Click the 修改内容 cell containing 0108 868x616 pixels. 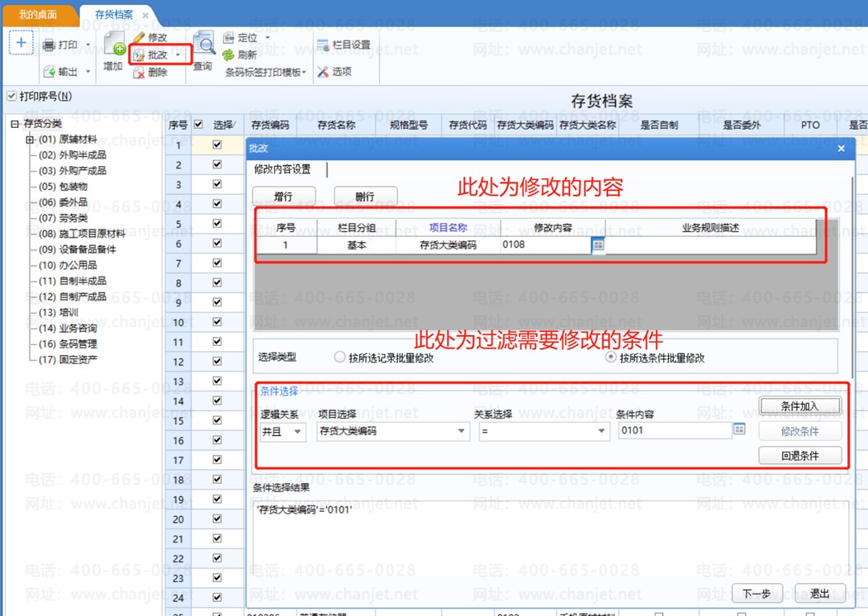click(546, 244)
